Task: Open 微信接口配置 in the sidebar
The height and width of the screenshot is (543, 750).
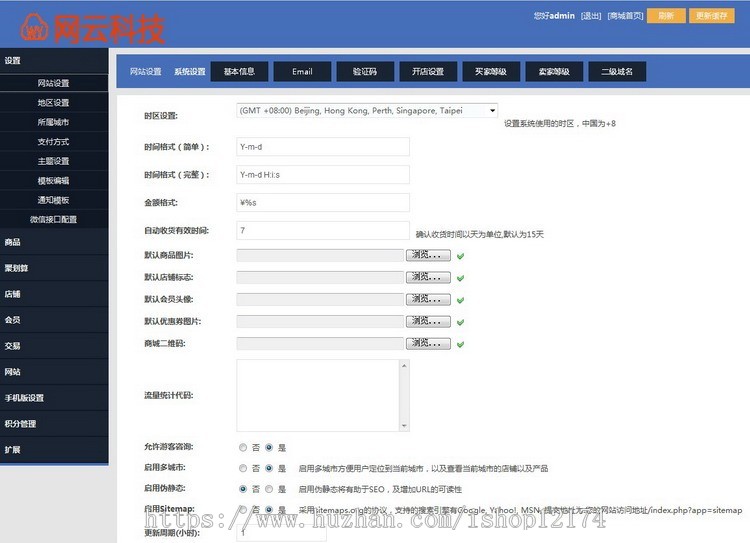Action: [54, 220]
